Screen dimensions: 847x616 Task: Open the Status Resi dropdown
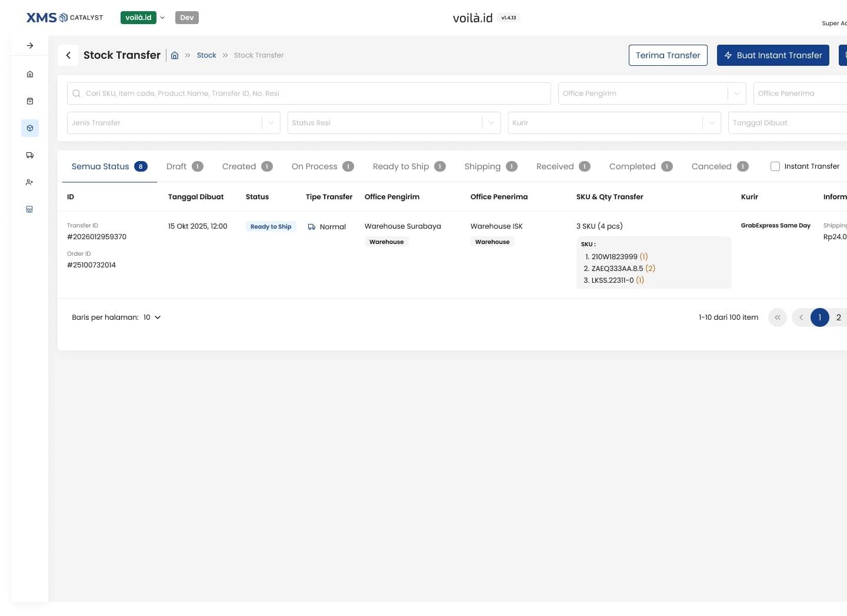pos(394,123)
